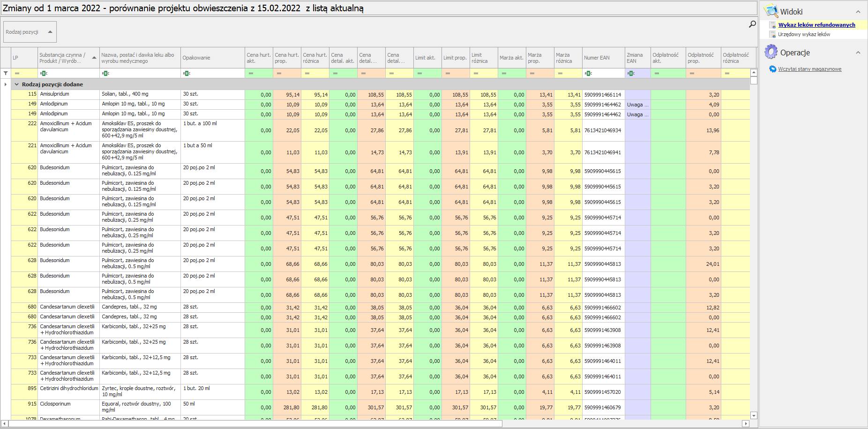
Task: Collapse the Operacje panel section
Action: click(858, 53)
